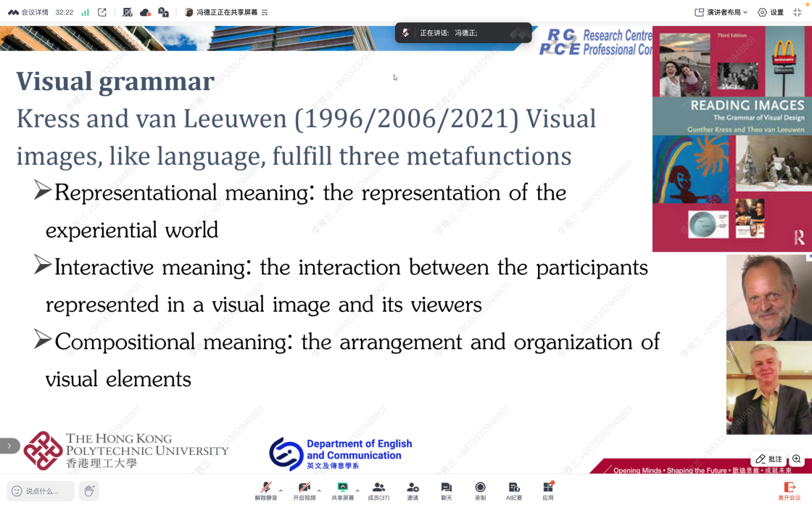This screenshot has width=812, height=508.
Task: Click the pop-out window icon in top bar
Action: [102, 12]
